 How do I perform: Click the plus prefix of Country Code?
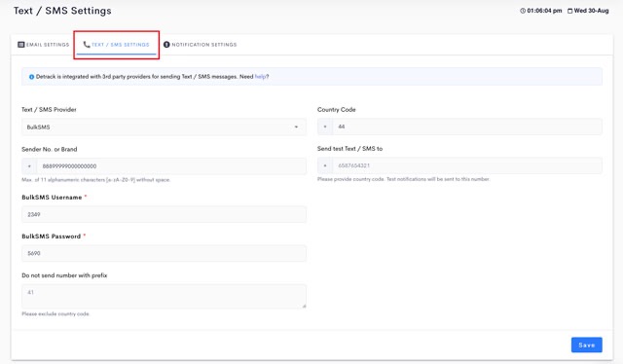(x=325, y=127)
